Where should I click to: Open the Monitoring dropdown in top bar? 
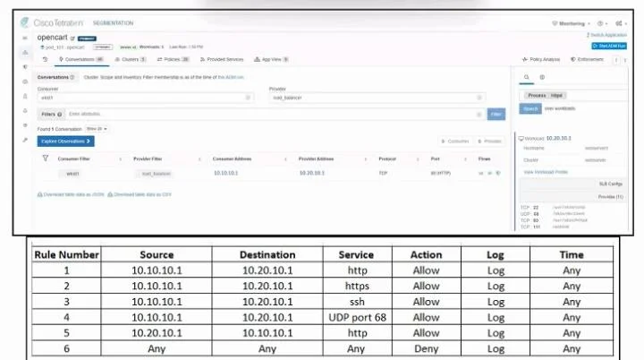pyautogui.click(x=571, y=23)
